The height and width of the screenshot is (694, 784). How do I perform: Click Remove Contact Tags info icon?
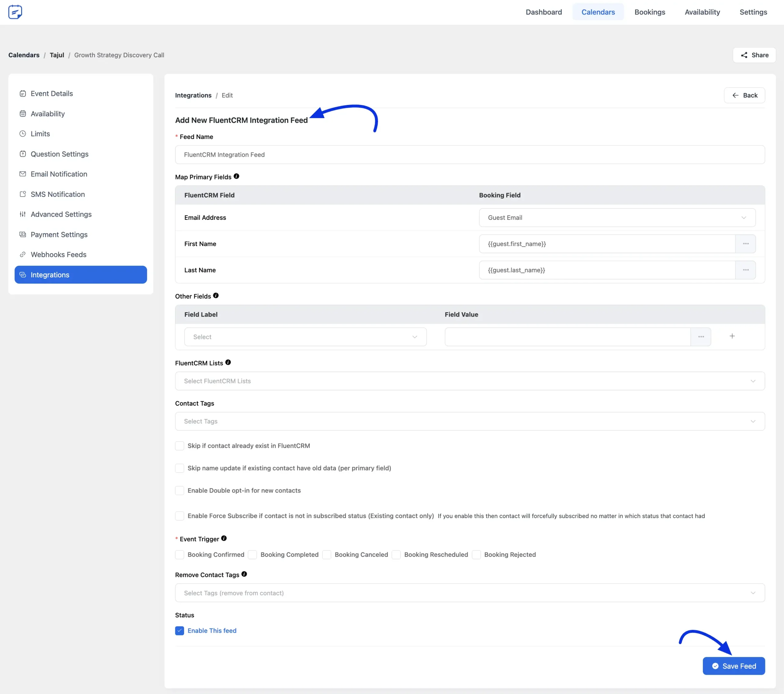[244, 574]
